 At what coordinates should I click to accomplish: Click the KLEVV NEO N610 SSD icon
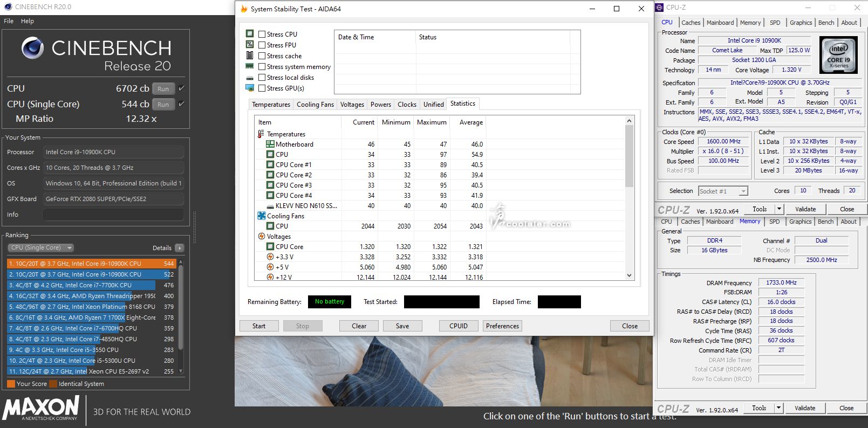coord(270,206)
